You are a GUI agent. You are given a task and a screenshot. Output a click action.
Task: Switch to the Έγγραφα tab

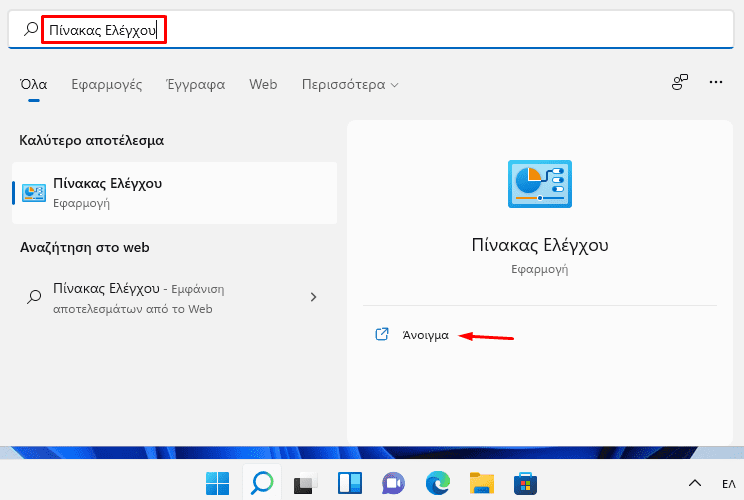[195, 84]
